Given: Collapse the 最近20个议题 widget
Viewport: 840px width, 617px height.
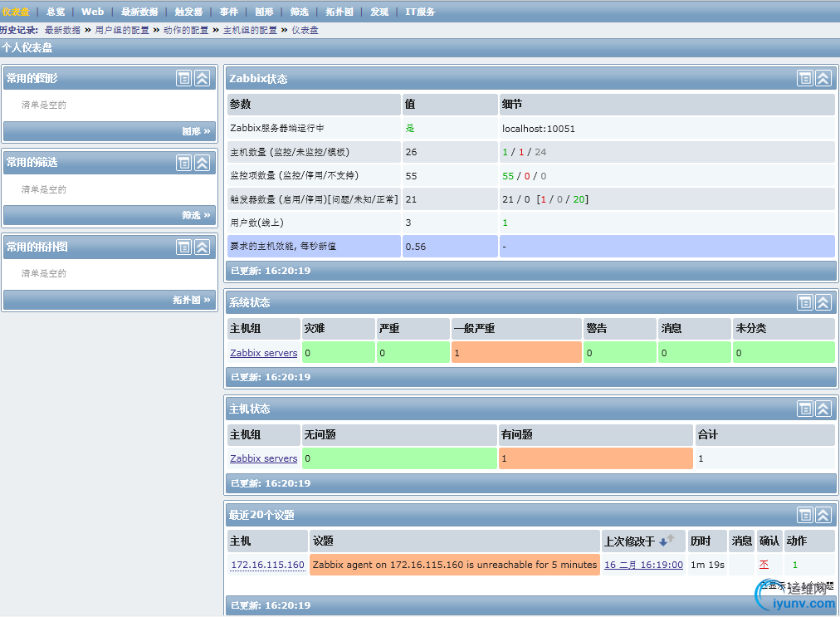Looking at the screenshot, I should click(823, 515).
